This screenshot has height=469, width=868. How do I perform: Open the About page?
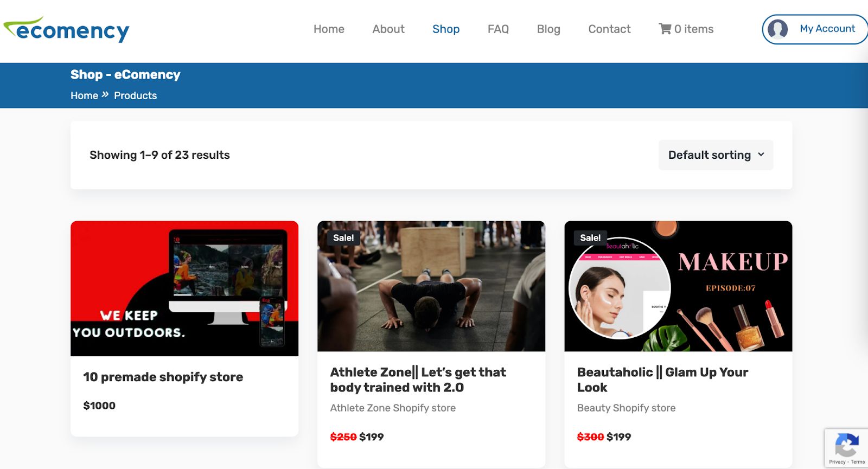point(388,29)
